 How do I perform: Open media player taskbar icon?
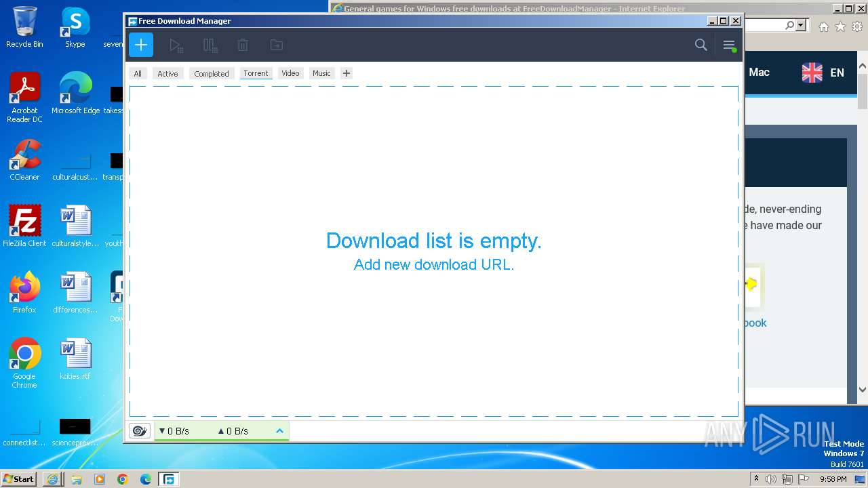[x=99, y=479]
